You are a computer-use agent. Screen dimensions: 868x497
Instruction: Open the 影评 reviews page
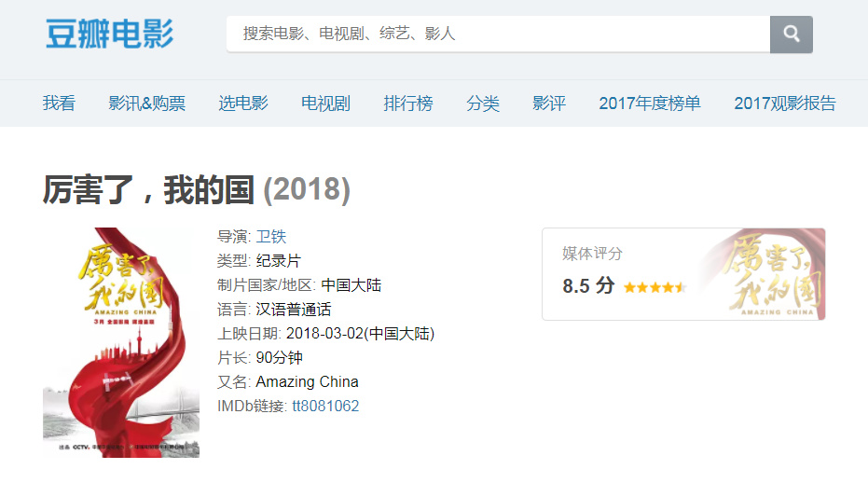[x=549, y=103]
